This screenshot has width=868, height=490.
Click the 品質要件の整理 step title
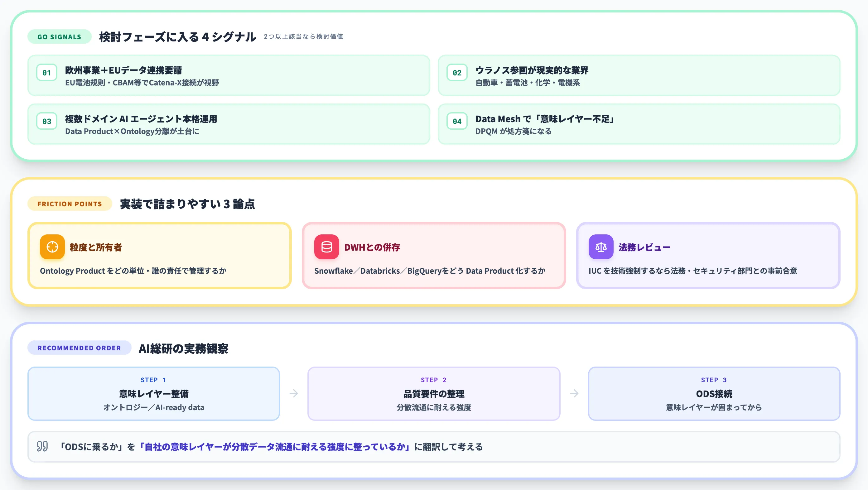(434, 394)
